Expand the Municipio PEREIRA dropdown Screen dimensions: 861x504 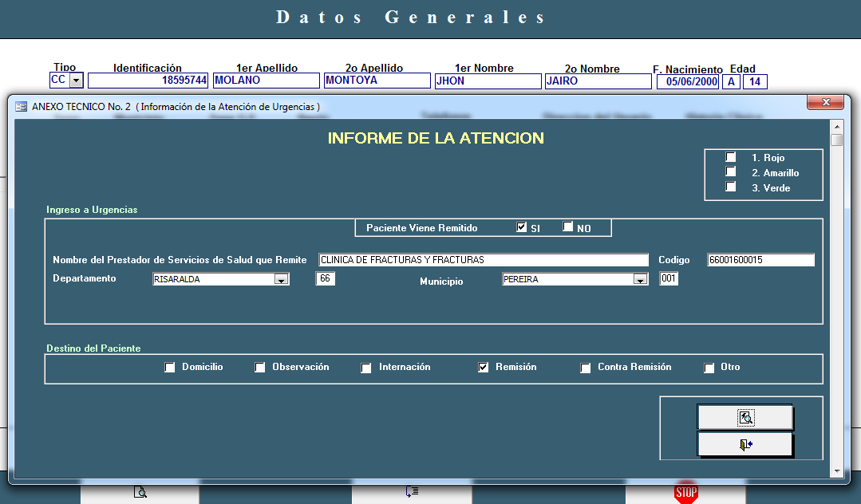pos(639,279)
